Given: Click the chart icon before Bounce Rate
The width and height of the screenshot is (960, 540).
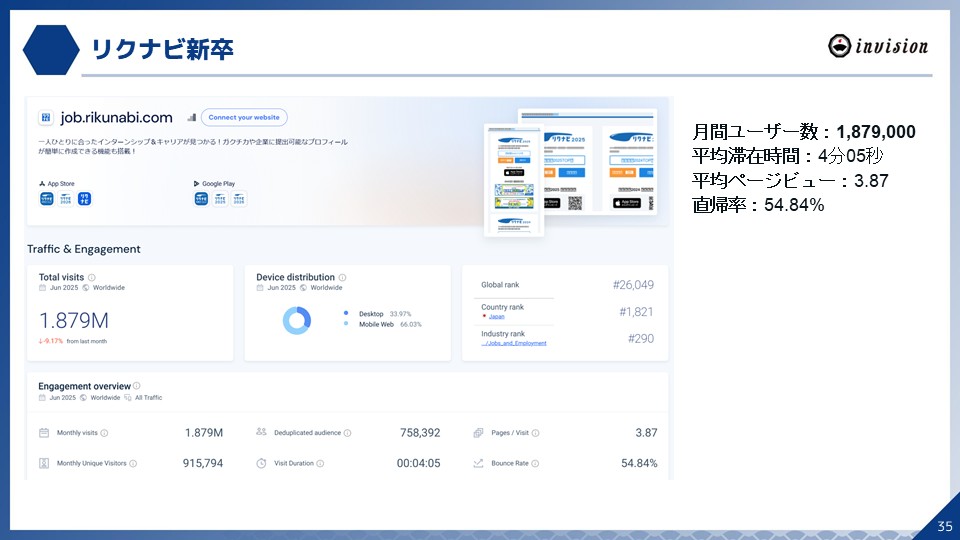Looking at the screenshot, I should tap(478, 463).
